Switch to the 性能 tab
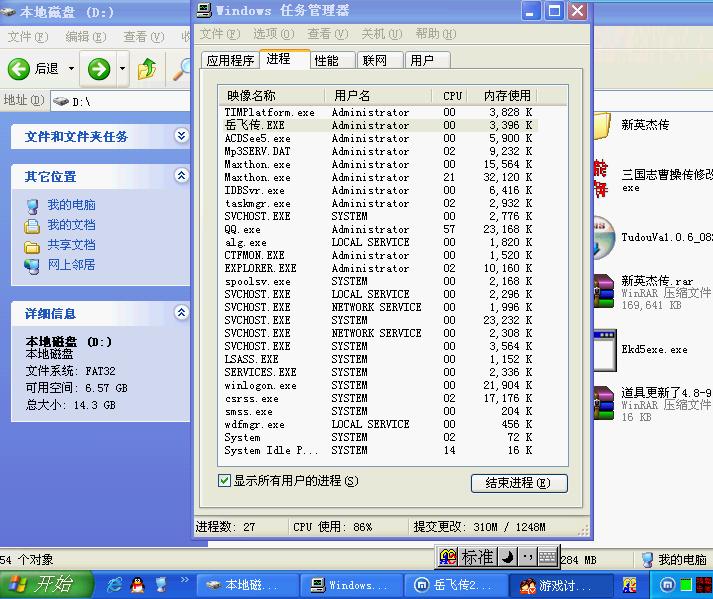713x599 pixels. point(327,60)
